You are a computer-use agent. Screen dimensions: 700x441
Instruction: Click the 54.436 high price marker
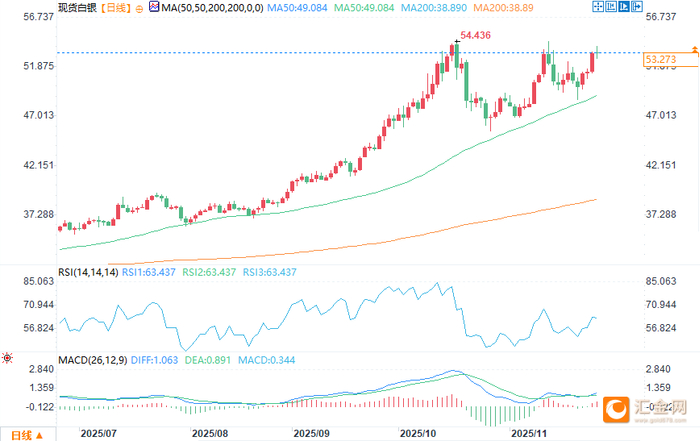click(475, 35)
